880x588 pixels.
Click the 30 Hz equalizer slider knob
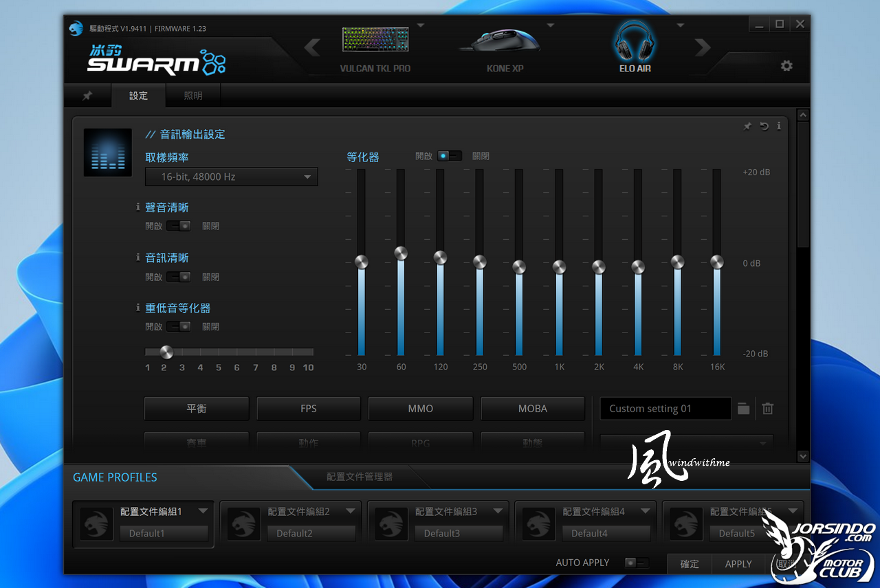[x=362, y=262]
